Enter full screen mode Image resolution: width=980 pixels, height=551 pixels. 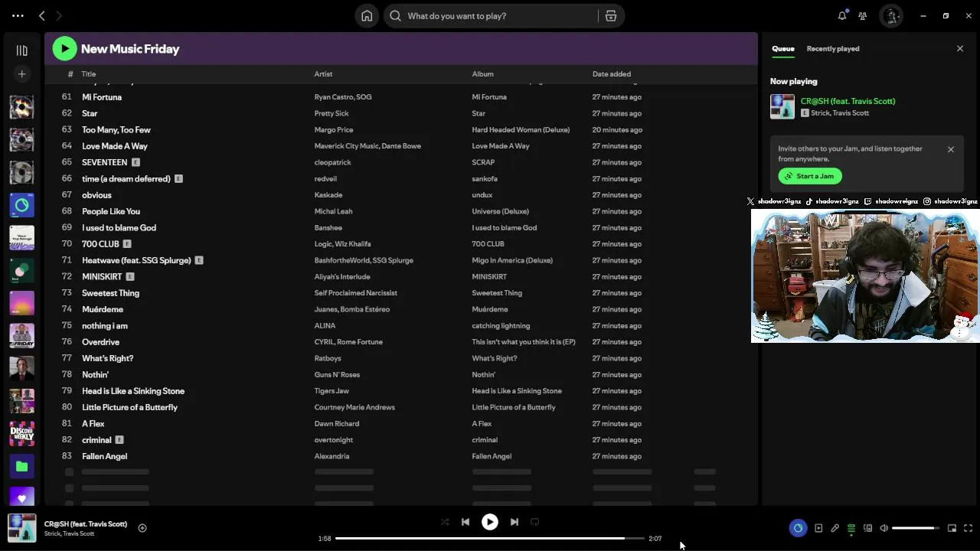coord(968,528)
